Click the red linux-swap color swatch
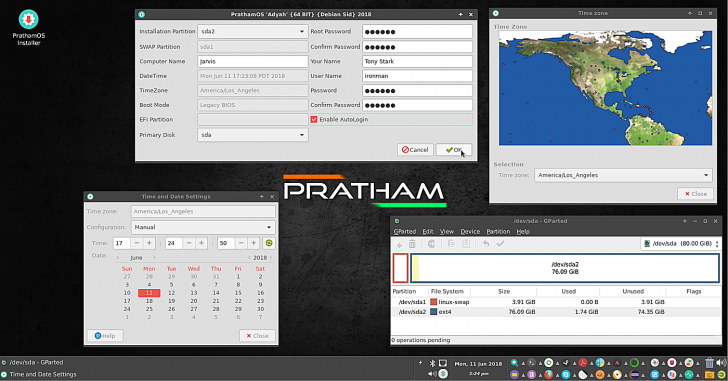The height and width of the screenshot is (381, 728). 434,302
